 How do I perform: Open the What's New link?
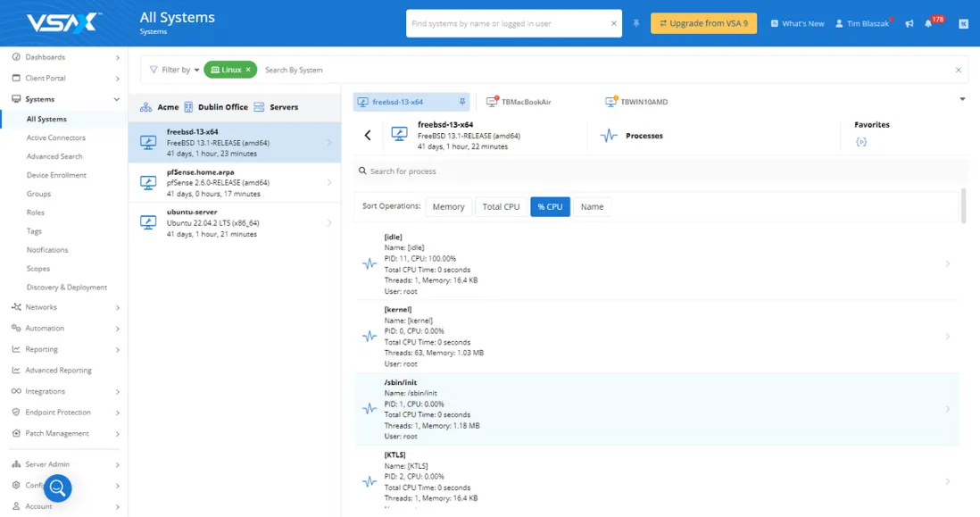(797, 24)
